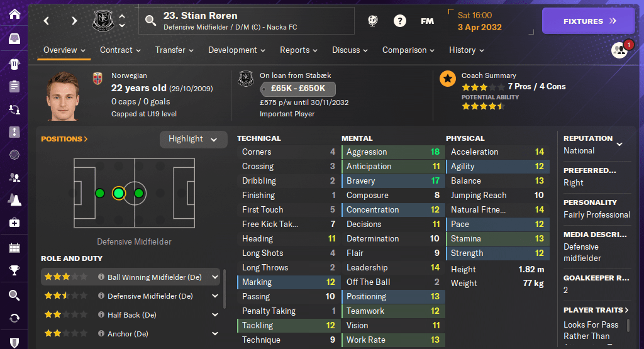
Task: Navigate back with the left arrow
Action: [x=47, y=21]
